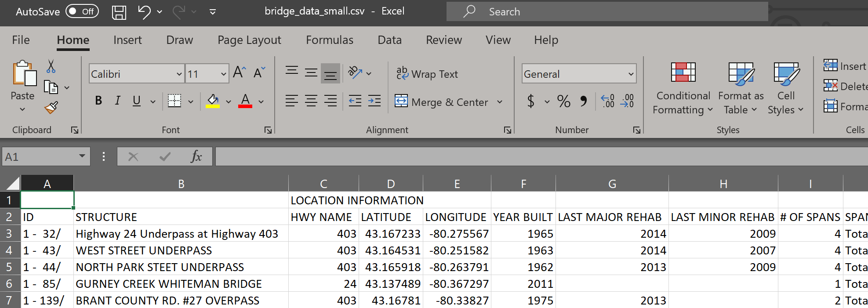Open Alignment settings dialog launcher
The image size is (868, 308).
tap(508, 130)
